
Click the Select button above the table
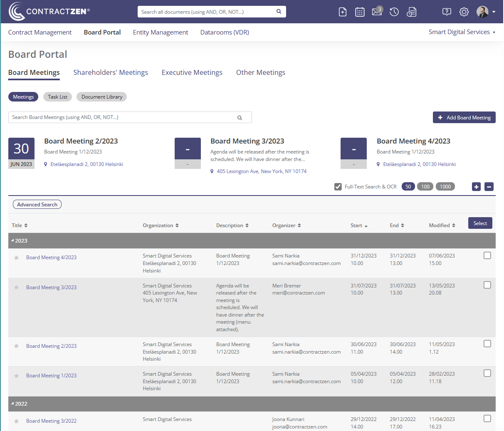pos(480,223)
